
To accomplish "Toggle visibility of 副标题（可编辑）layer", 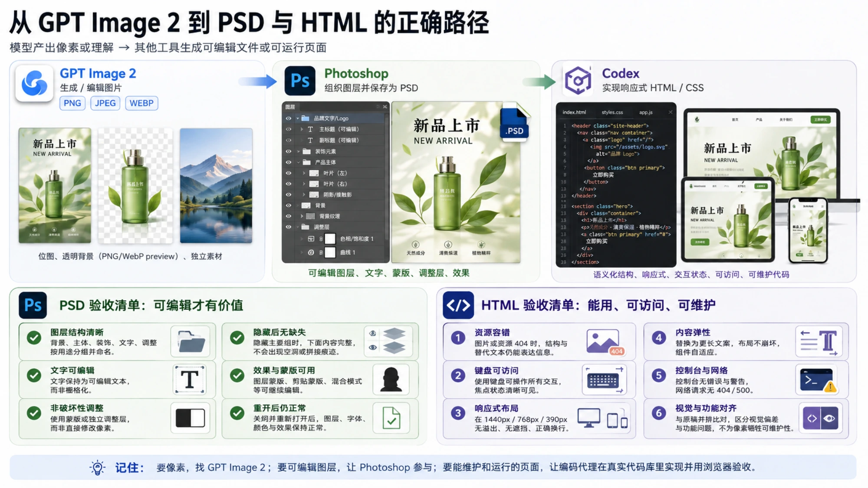I will (x=289, y=140).
